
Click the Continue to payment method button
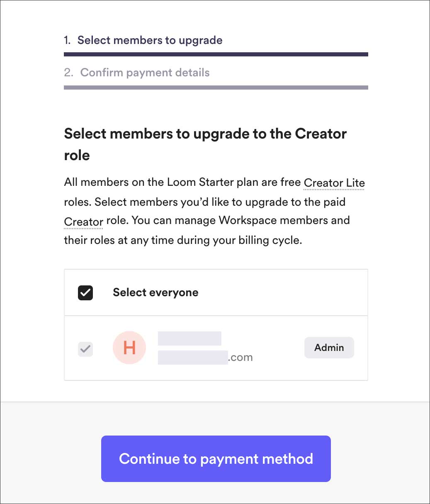pyautogui.click(x=216, y=458)
